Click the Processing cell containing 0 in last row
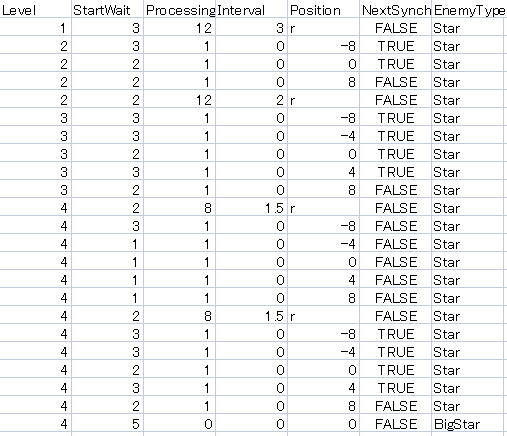Image resolution: width=507 pixels, height=436 pixels. pos(180,424)
